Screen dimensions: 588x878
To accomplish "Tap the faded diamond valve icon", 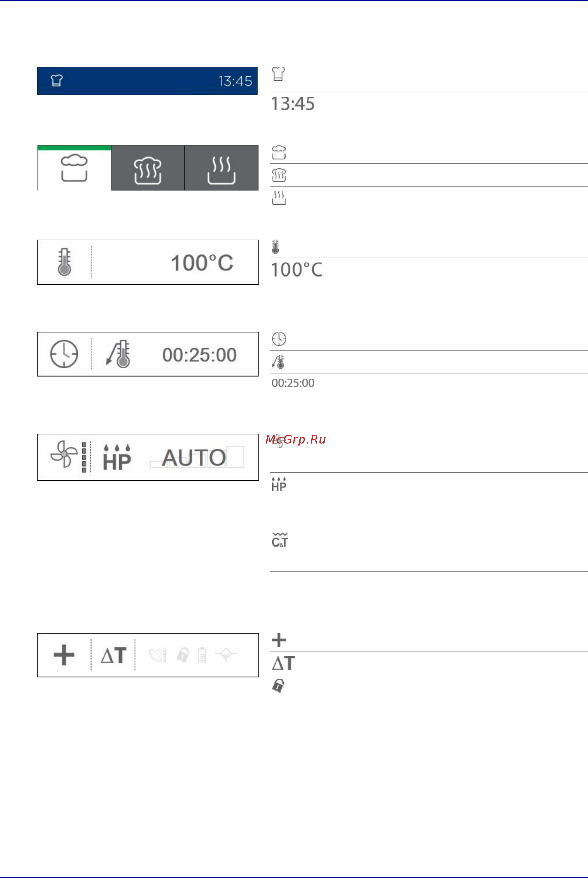I will (x=226, y=655).
